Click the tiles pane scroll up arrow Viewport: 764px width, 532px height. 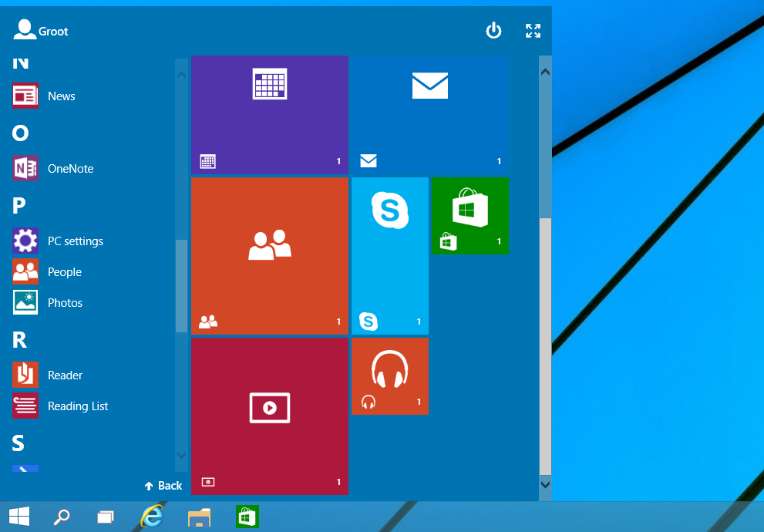point(545,72)
